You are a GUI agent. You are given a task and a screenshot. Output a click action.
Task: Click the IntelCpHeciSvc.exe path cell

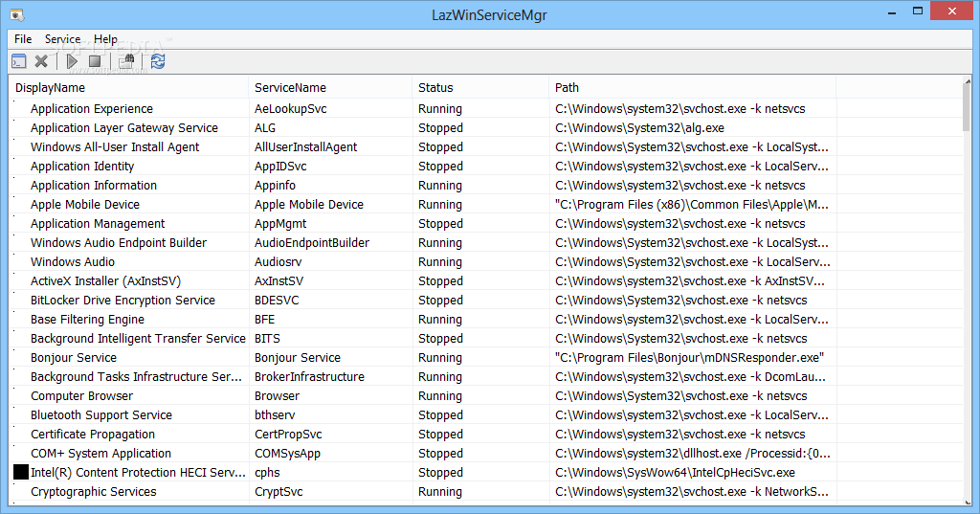675,473
